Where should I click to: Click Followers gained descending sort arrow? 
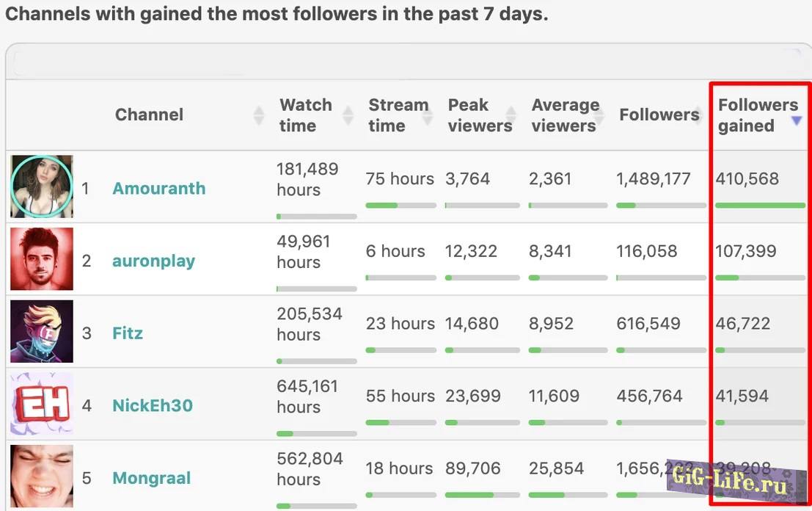797,121
